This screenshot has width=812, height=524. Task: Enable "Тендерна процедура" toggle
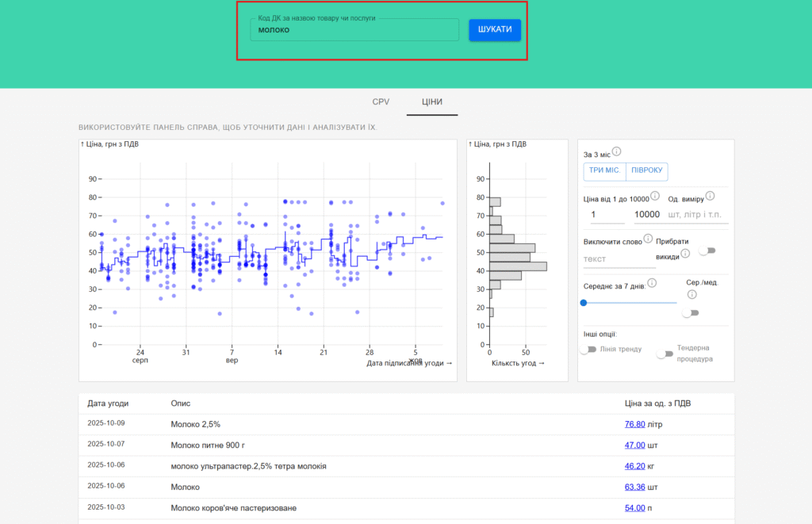(x=665, y=354)
